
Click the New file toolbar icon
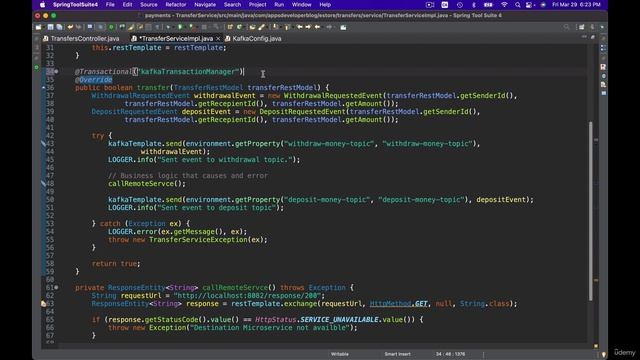click(38, 27)
